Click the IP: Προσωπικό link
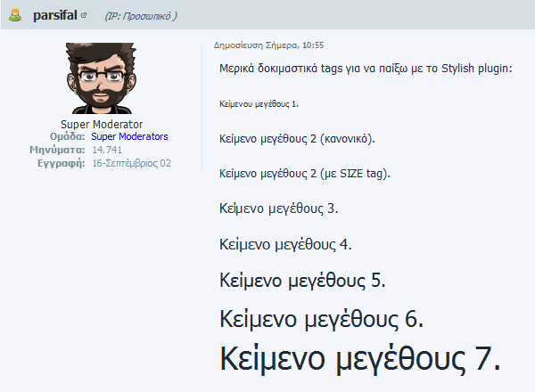 [141, 16]
